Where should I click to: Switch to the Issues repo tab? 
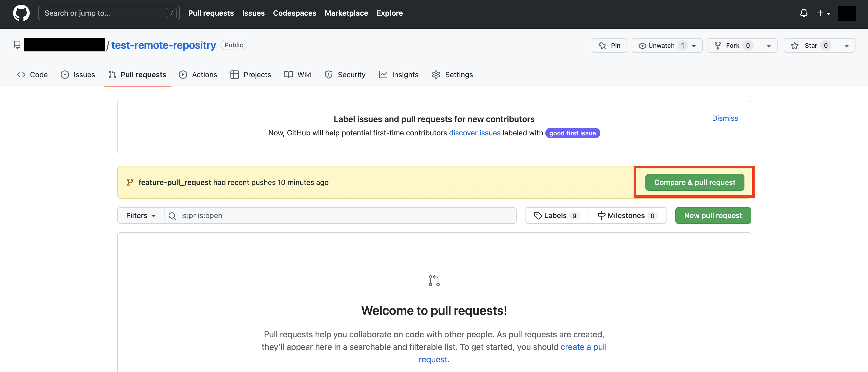(78, 75)
